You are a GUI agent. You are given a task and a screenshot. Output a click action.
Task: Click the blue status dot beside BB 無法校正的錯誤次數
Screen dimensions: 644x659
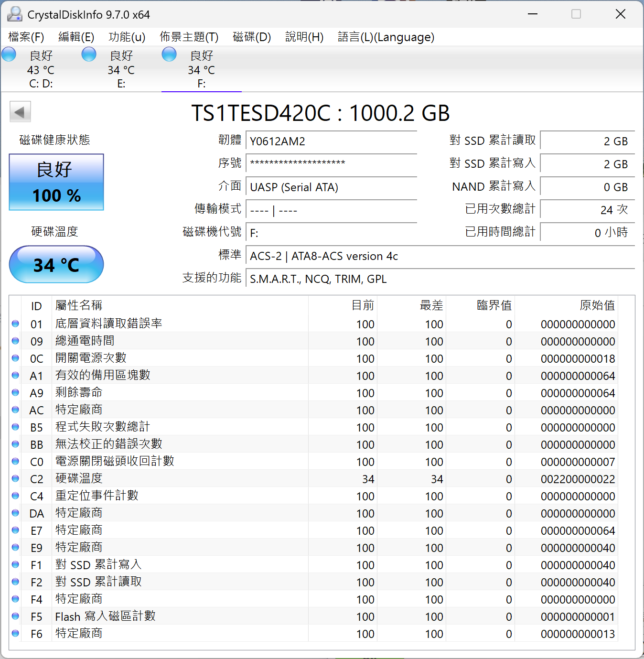(x=15, y=444)
